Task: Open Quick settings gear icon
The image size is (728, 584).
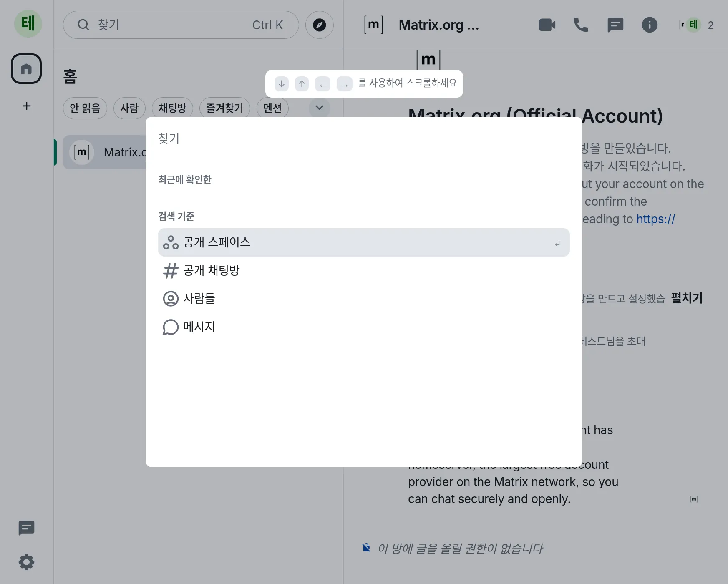Action: (26, 562)
